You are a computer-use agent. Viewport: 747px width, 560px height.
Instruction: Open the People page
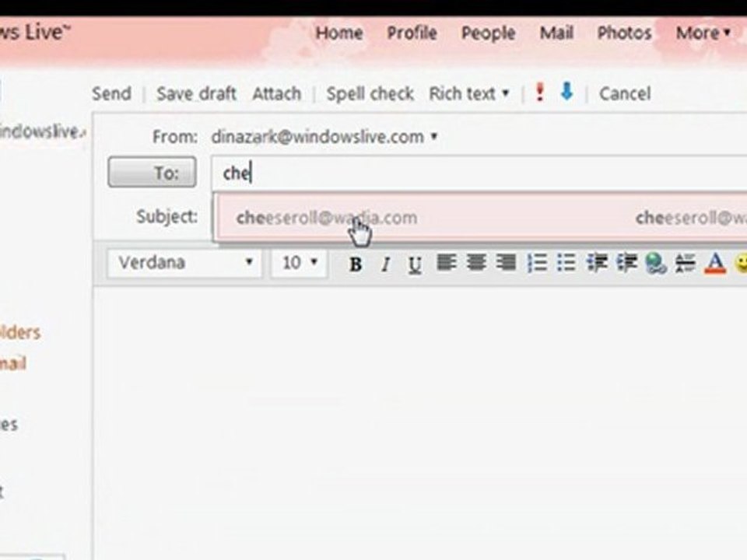click(489, 33)
